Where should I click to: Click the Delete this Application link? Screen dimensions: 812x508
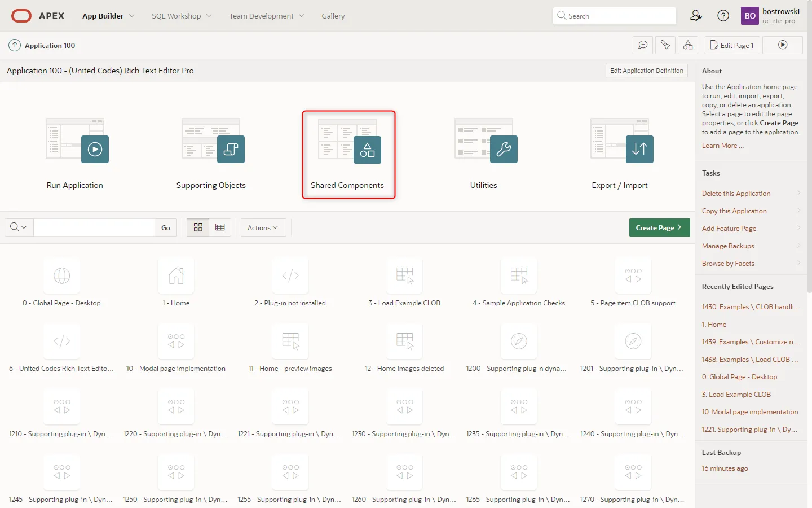pyautogui.click(x=736, y=194)
